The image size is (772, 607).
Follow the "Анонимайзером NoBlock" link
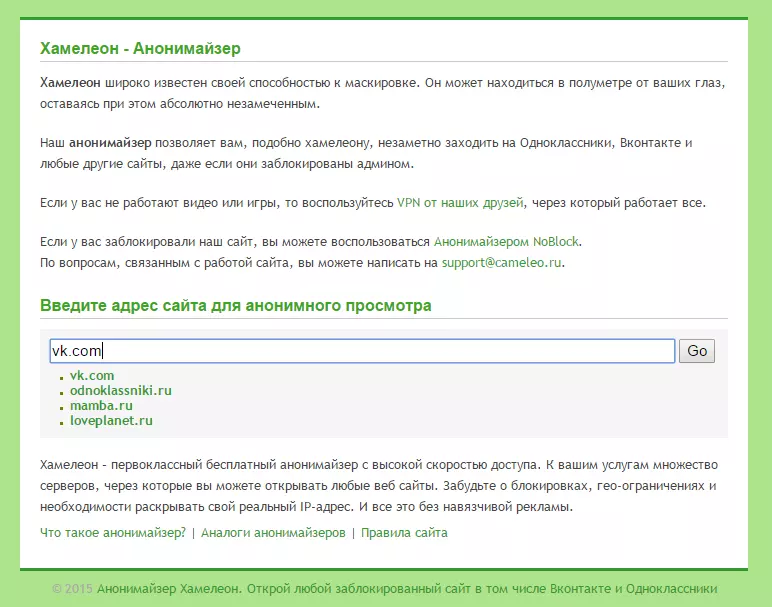(x=506, y=242)
